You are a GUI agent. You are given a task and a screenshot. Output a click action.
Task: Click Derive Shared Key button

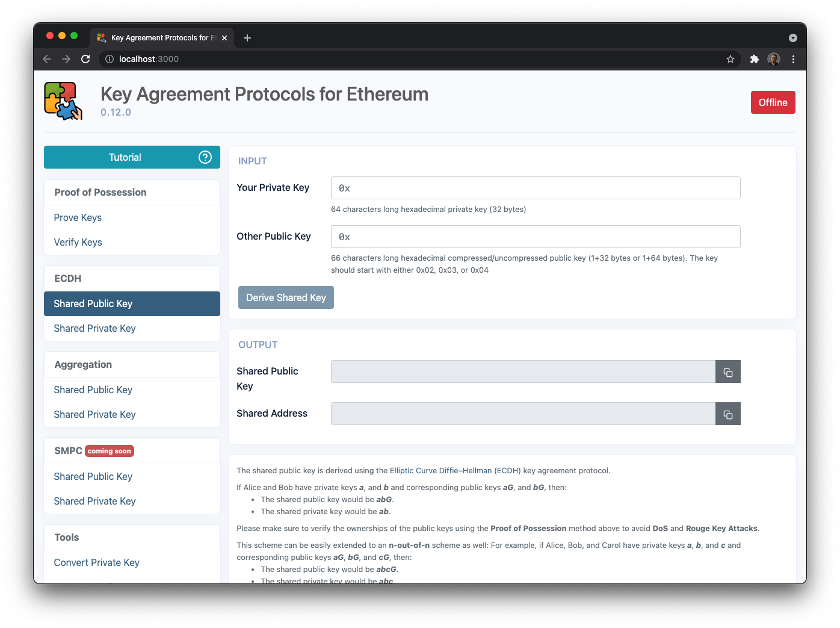click(x=286, y=297)
